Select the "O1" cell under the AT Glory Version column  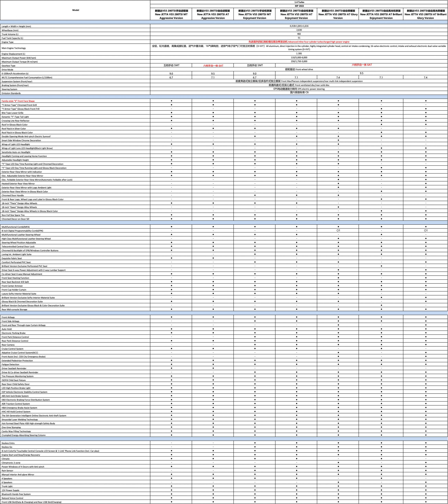pos(338,231)
